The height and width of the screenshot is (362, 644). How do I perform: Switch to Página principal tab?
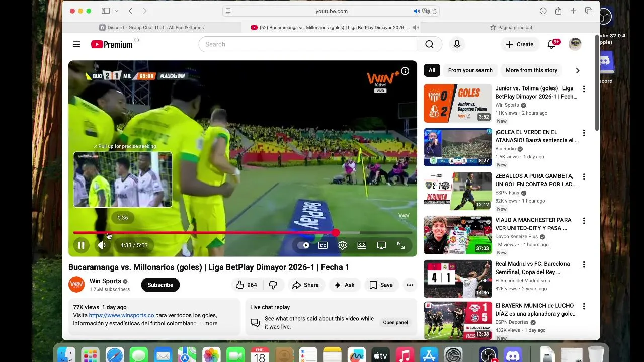[x=510, y=27]
